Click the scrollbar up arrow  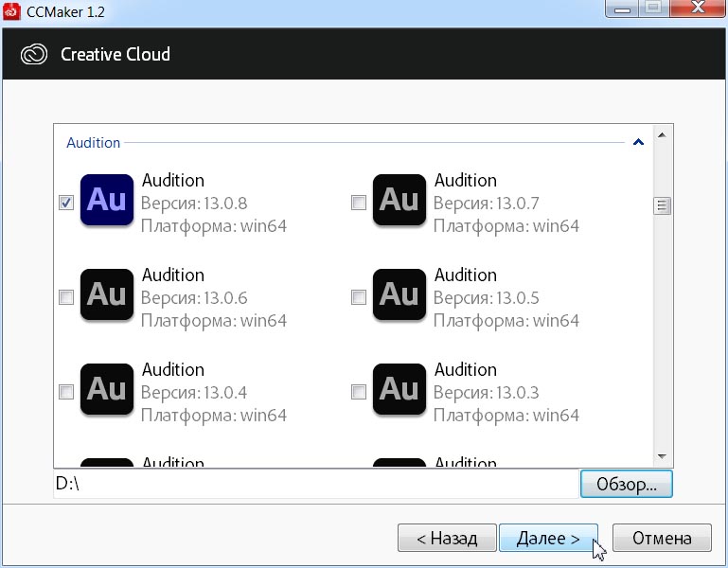662,135
